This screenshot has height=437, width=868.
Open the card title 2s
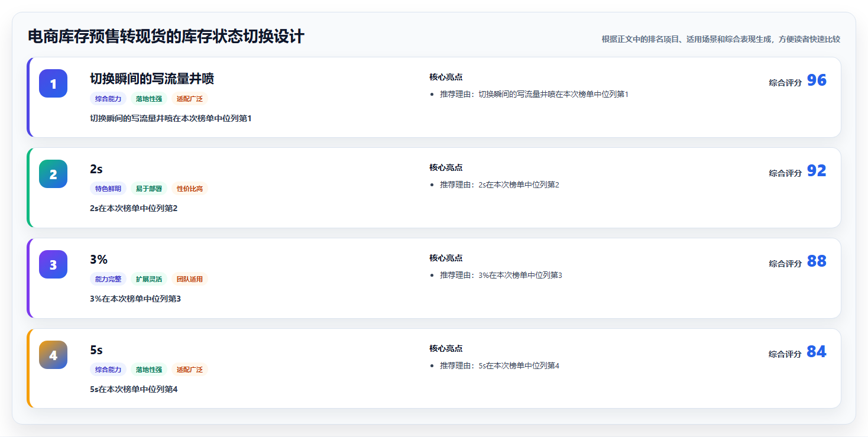[96, 169]
